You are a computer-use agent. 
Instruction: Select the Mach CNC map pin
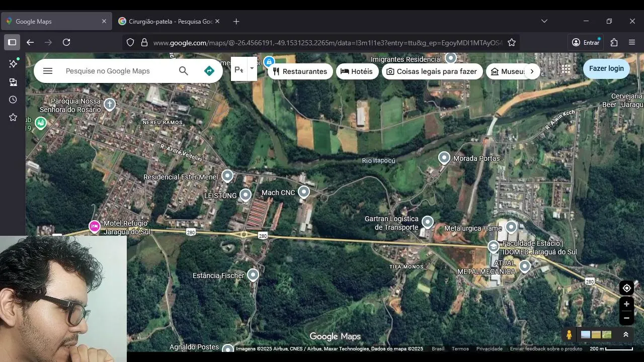pos(303,192)
